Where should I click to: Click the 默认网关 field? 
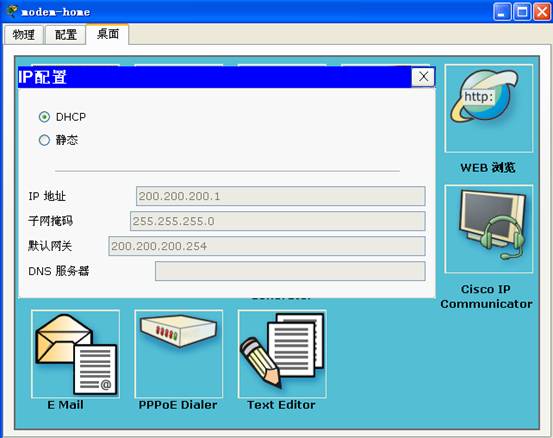coord(267,246)
